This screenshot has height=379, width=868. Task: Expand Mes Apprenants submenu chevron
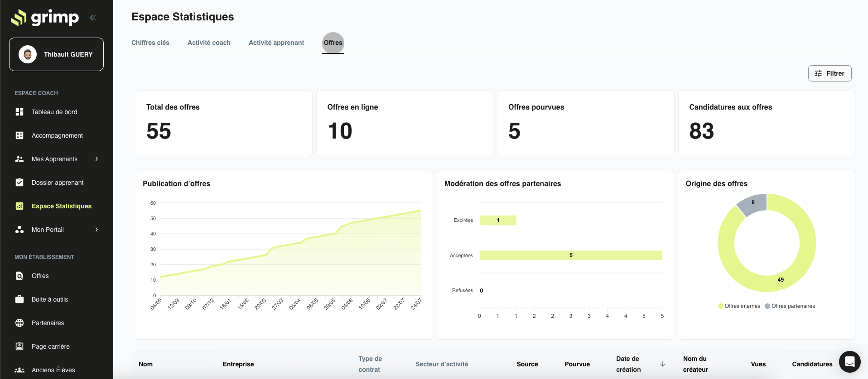point(96,159)
